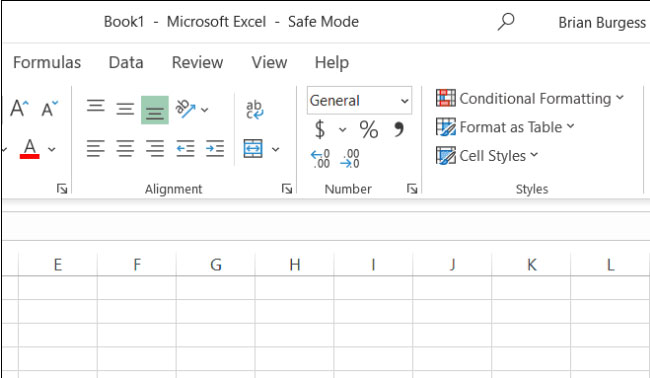This screenshot has height=378, width=650.
Task: Click Orientation text rotation icon
Action: (185, 109)
